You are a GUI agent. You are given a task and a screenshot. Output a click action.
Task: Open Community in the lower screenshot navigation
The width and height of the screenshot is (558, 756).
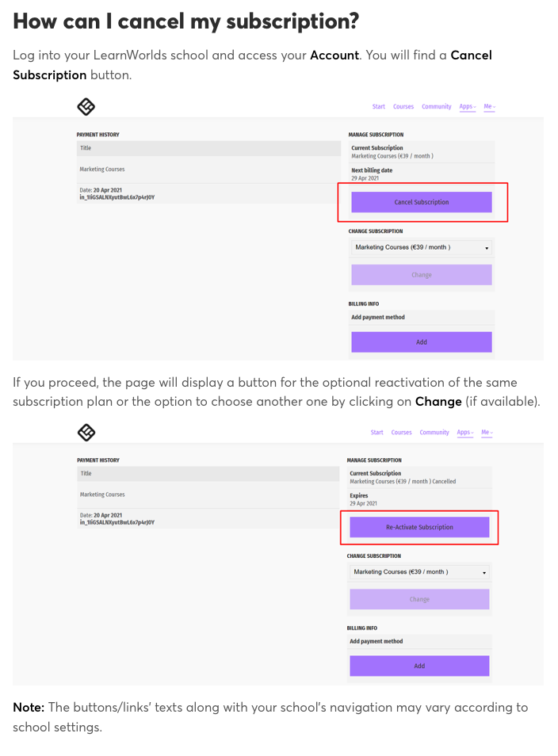click(434, 433)
